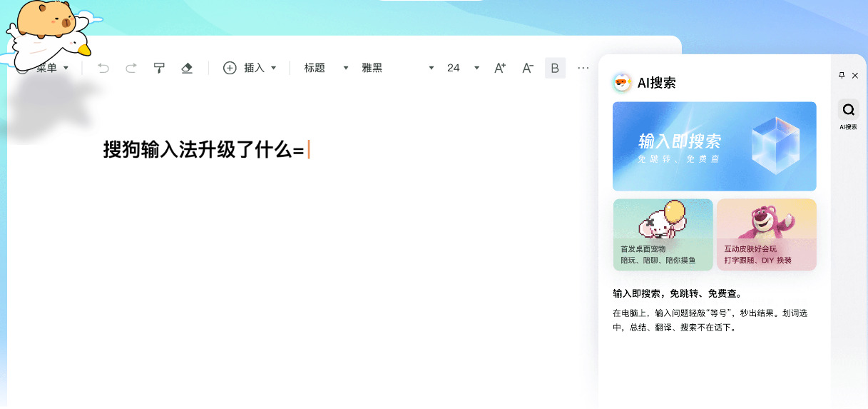The image size is (868, 409).
Task: Click the circled plus insert icon
Action: click(230, 68)
